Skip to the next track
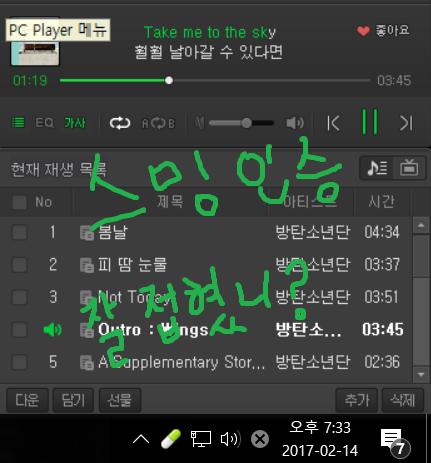 pyautogui.click(x=406, y=123)
